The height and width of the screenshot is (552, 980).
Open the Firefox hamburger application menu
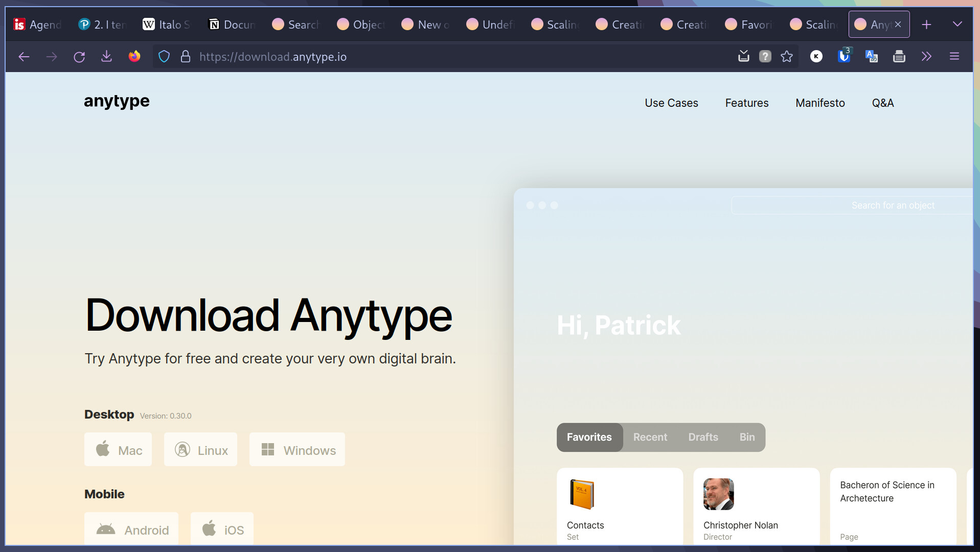[x=954, y=57]
